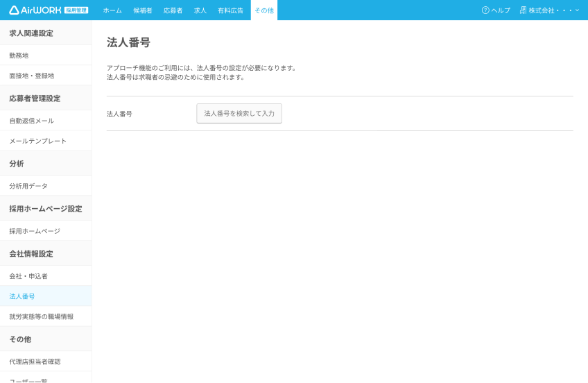
Task: Click the 法人番号 page title
Action: pyautogui.click(x=129, y=42)
